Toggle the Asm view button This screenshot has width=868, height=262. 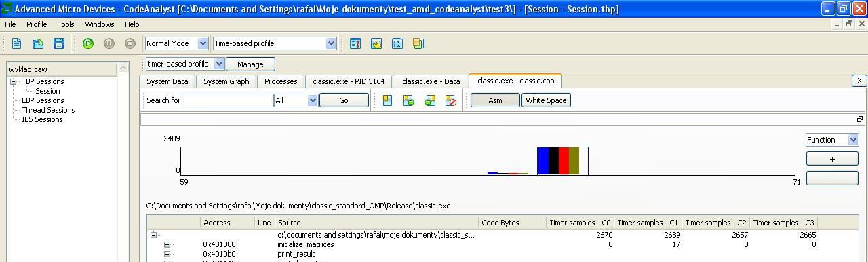click(495, 100)
